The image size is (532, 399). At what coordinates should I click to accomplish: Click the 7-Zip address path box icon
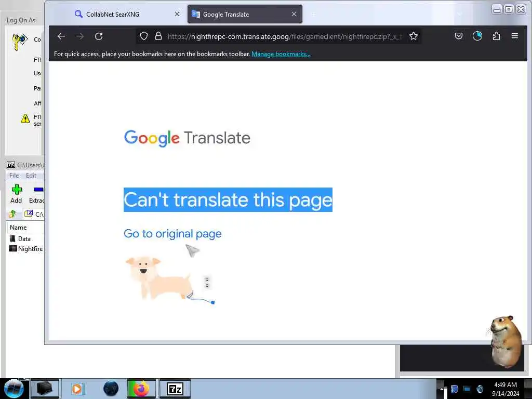[x=29, y=214]
